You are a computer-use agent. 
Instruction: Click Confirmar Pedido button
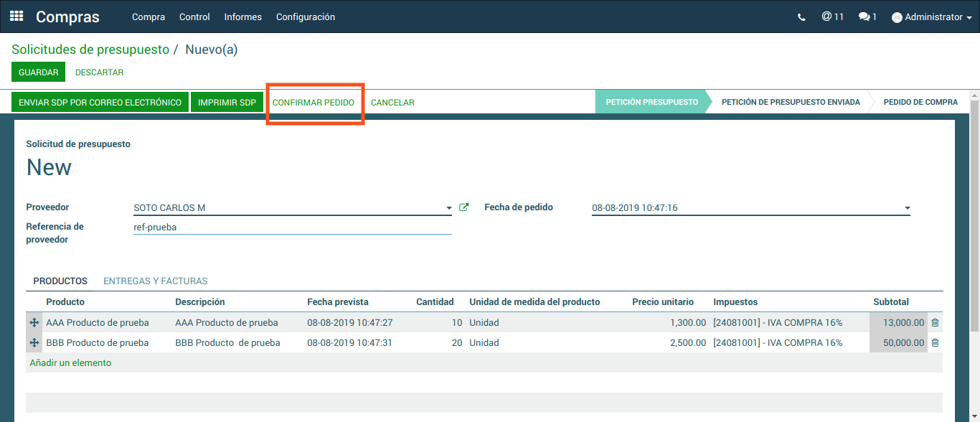coord(314,103)
